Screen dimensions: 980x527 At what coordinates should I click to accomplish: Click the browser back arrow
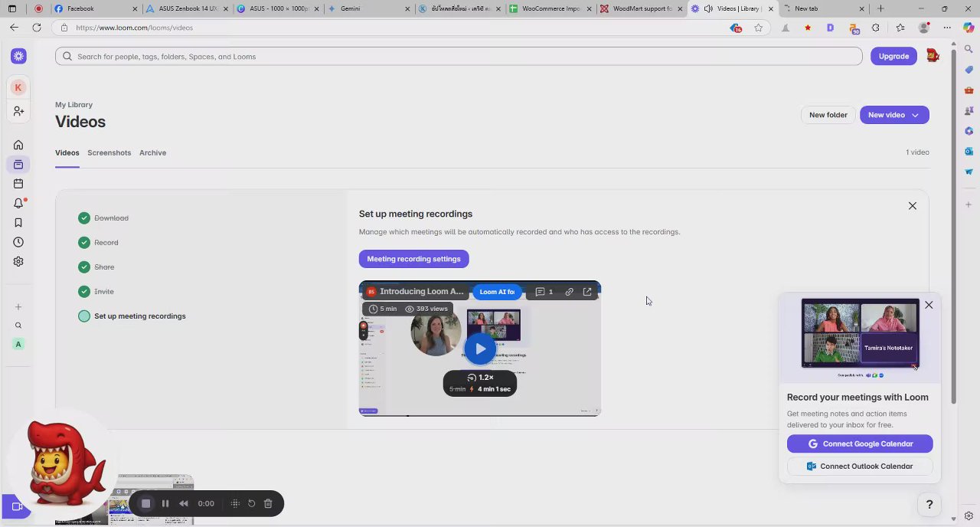(x=14, y=28)
